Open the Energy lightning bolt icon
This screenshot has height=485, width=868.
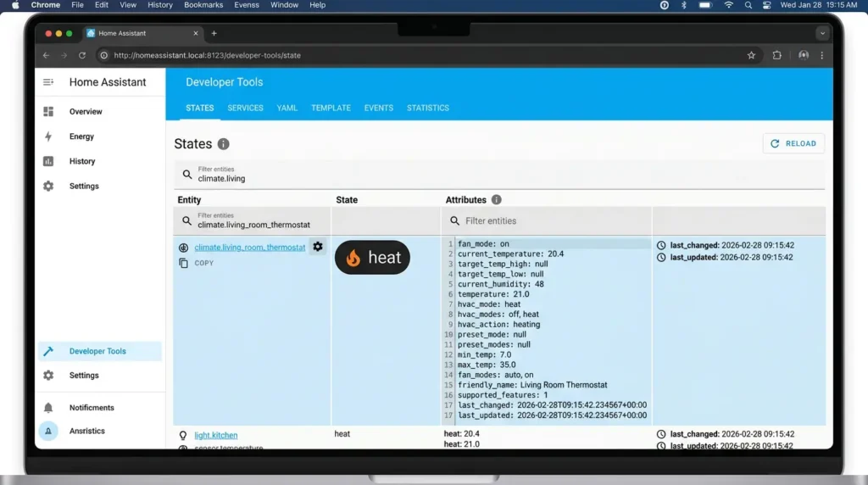tap(48, 137)
